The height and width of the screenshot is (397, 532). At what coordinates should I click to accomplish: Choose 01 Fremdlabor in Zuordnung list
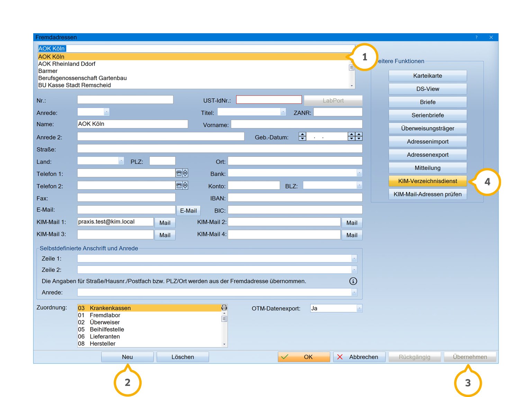149,315
